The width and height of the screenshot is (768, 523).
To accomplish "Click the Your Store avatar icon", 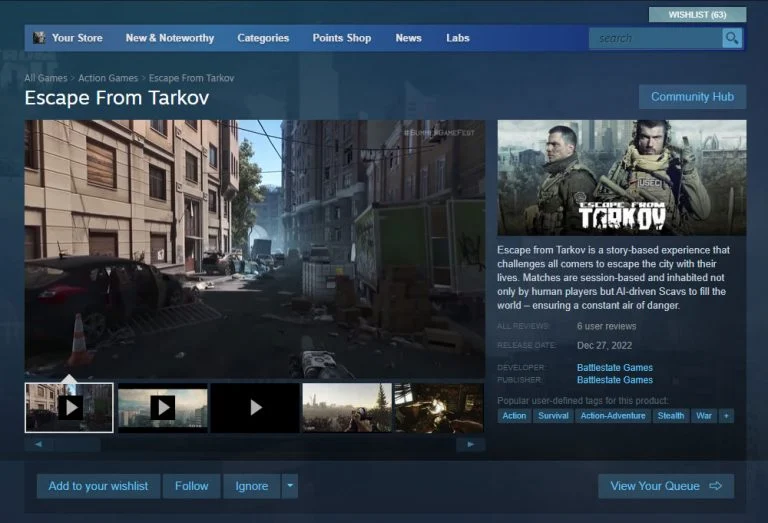I will point(39,38).
